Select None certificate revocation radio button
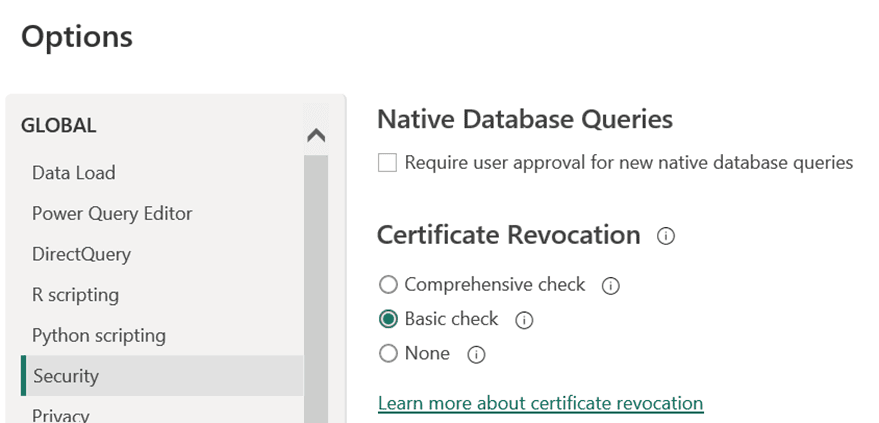This screenshot has height=423, width=879. click(388, 354)
